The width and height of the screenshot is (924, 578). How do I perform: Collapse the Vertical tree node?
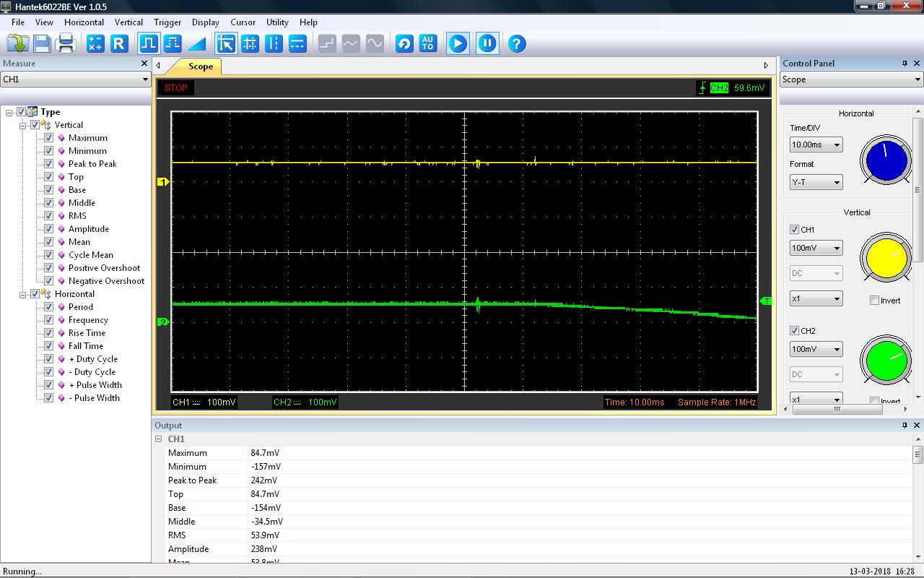(x=22, y=125)
